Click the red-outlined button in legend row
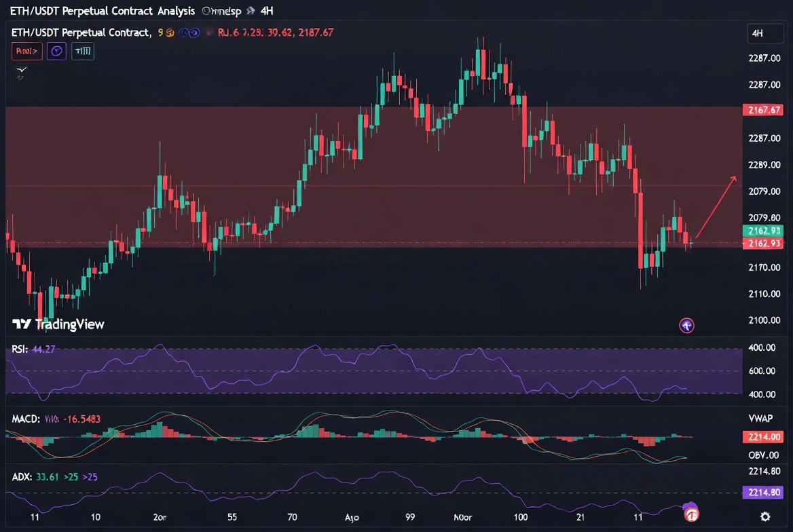The width and height of the screenshot is (793, 532). [27, 50]
